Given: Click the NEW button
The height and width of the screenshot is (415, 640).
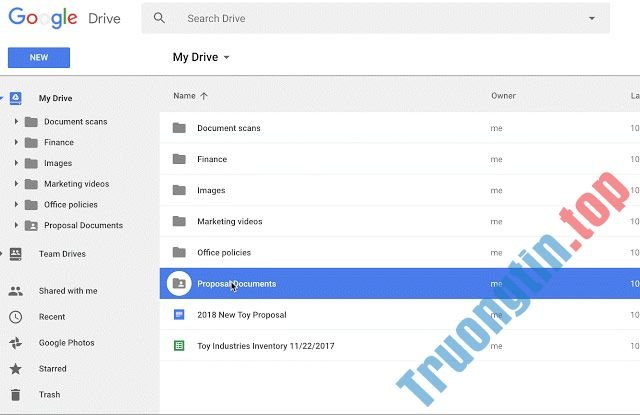Looking at the screenshot, I should tap(39, 58).
